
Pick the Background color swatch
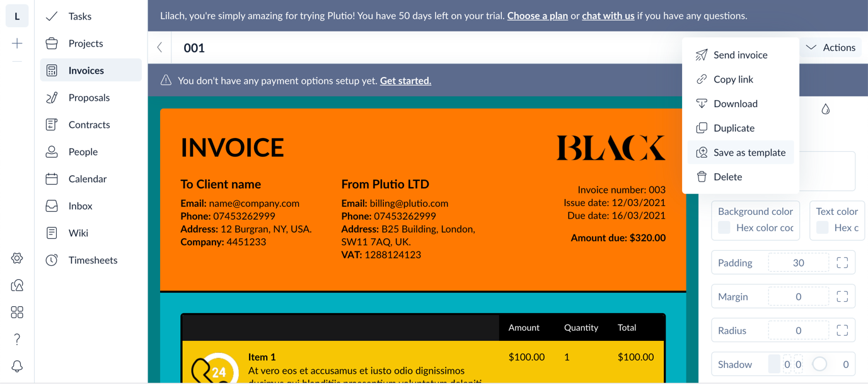[724, 227]
